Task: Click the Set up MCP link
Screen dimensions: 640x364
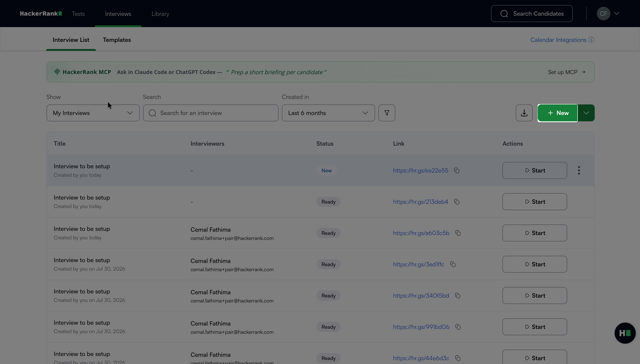Action: (x=567, y=72)
